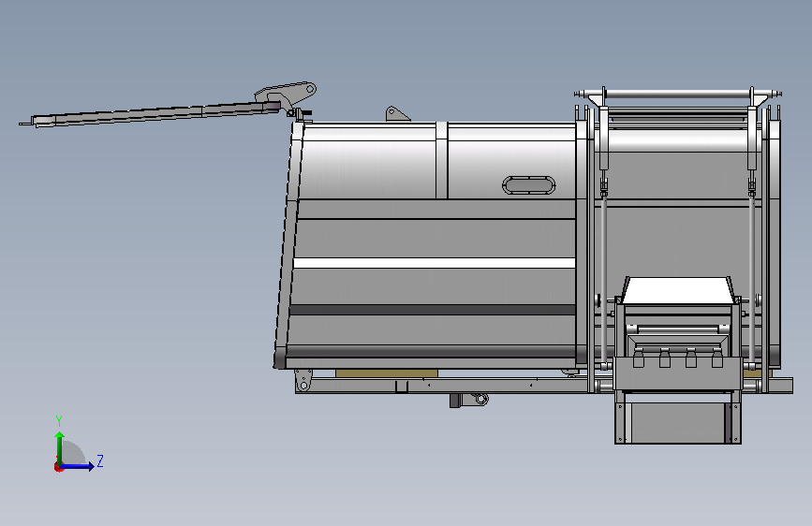Select the hinge bracket with hole above the arm
This screenshot has width=812, height=526.
[x=286, y=93]
